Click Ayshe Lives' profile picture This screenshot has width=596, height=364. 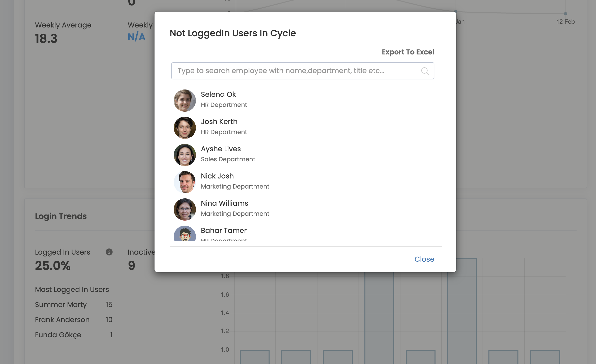(185, 155)
